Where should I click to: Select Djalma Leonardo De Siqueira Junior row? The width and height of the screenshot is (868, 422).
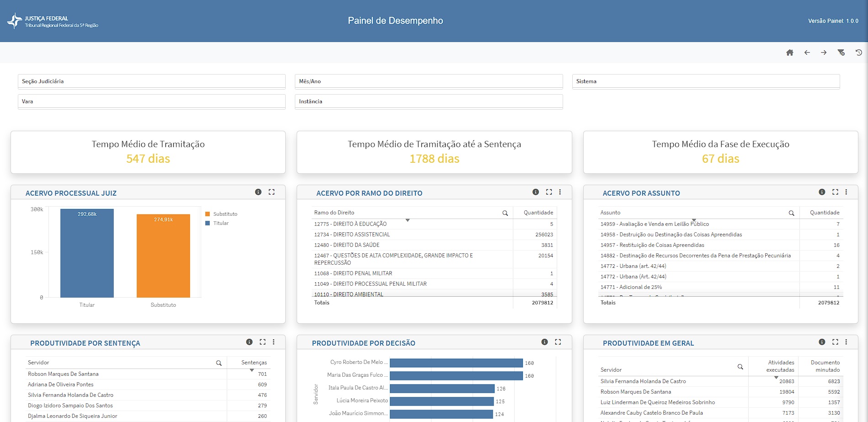148,416
